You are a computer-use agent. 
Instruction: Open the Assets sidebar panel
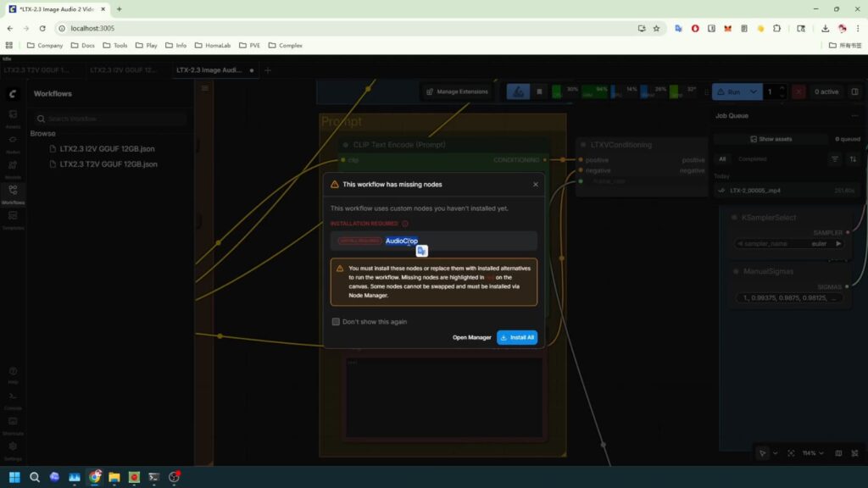click(13, 117)
